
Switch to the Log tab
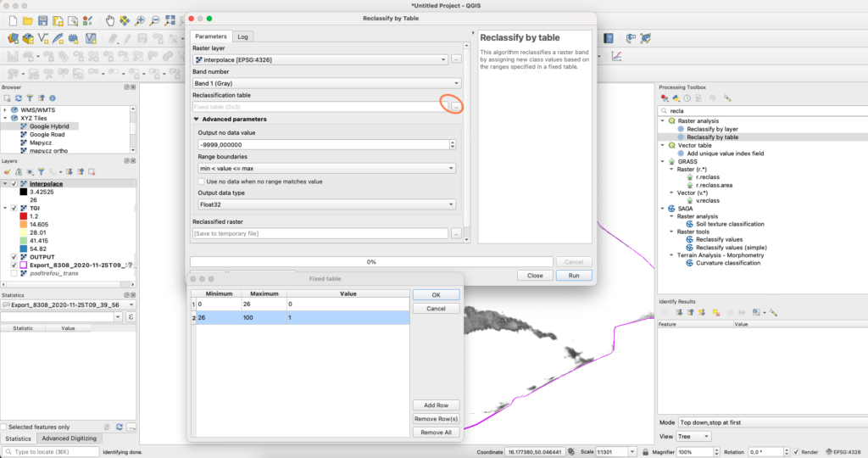click(242, 36)
